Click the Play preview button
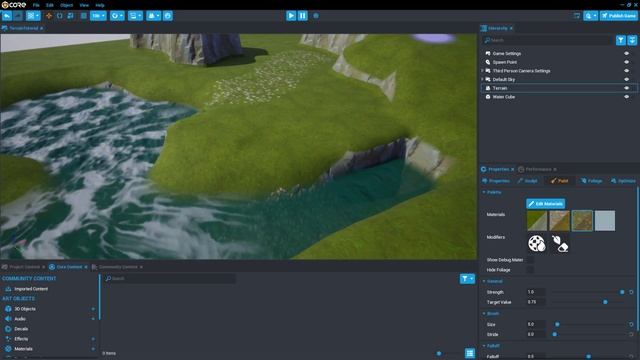Image resolution: width=640 pixels, height=360 pixels. pos(291,16)
